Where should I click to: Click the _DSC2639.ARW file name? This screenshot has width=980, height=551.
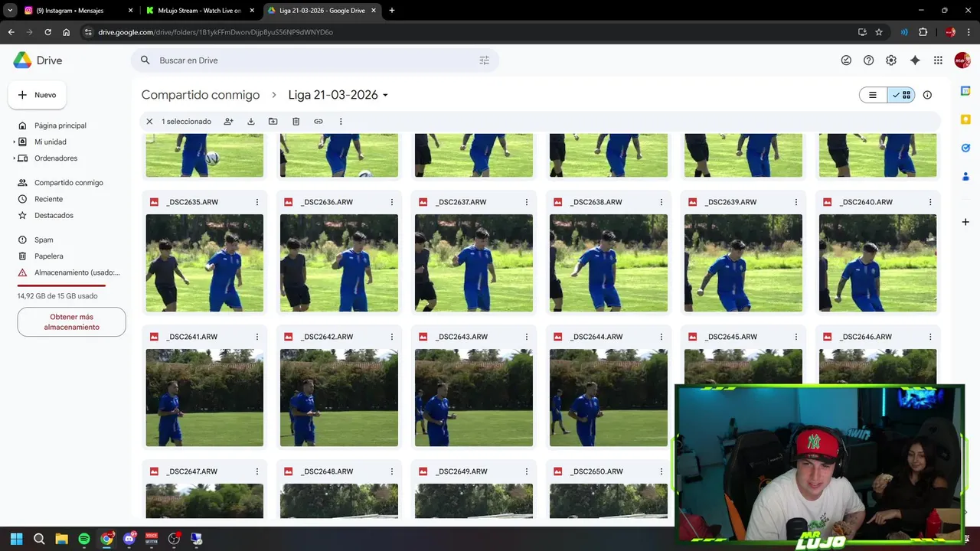click(730, 202)
